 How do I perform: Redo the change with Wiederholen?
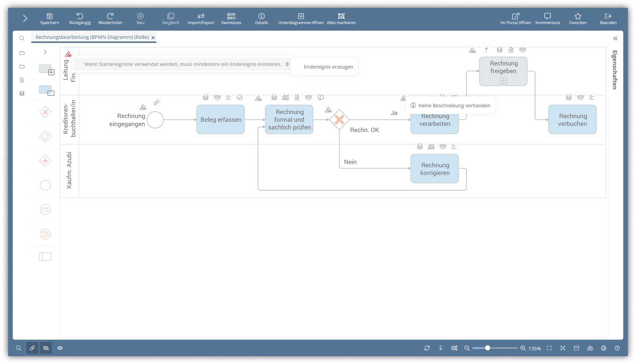(x=110, y=19)
